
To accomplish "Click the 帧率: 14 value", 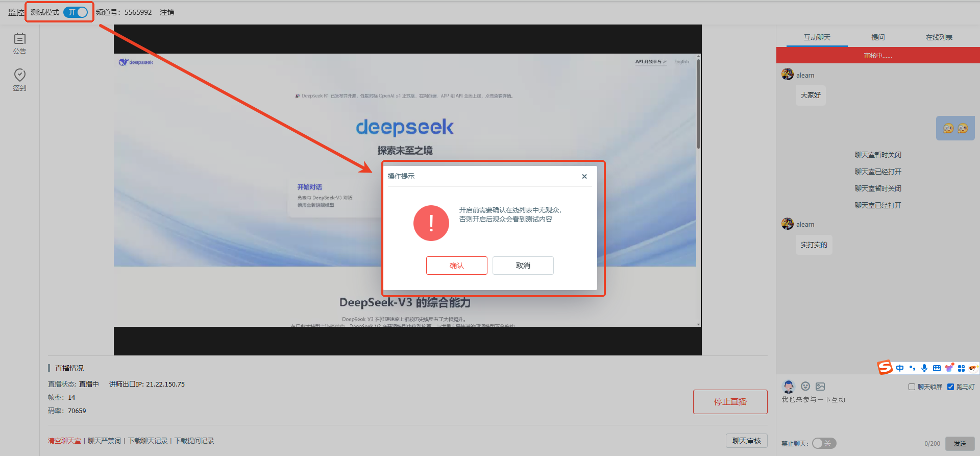I will tap(62, 397).
